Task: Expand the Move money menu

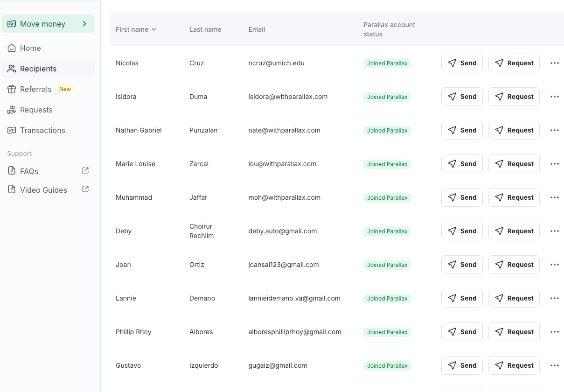Action: 84,24
